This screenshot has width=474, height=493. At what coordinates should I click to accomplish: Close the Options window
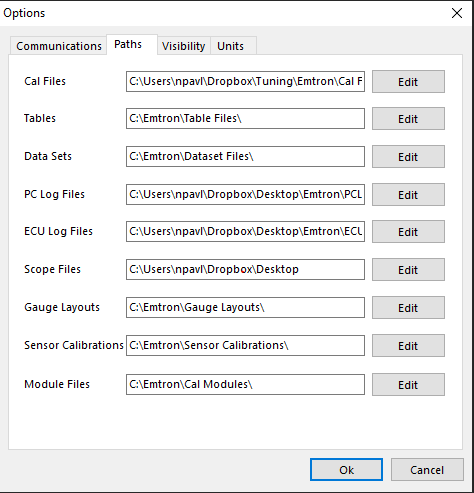point(457,13)
